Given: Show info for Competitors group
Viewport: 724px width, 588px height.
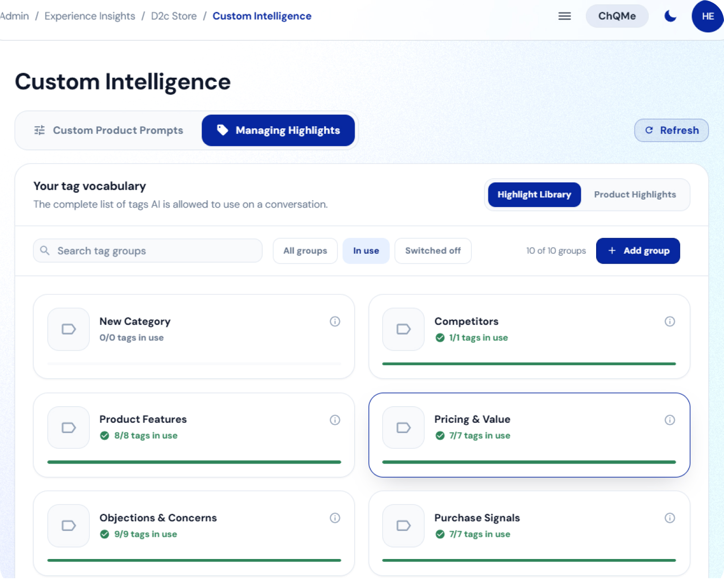Looking at the screenshot, I should click(670, 322).
